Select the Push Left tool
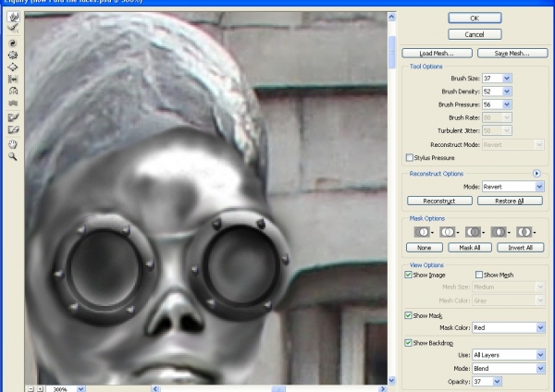Viewport: 555px width, 392px height. (x=13, y=80)
